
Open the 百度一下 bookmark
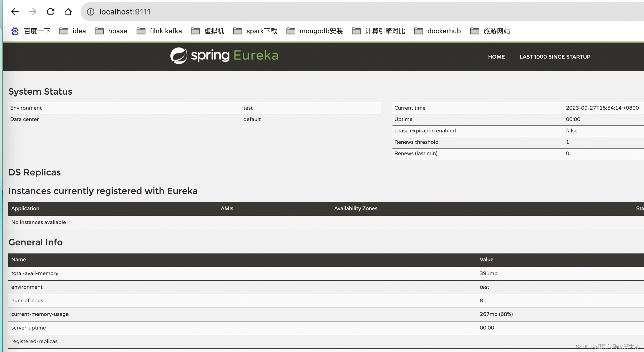[x=31, y=31]
